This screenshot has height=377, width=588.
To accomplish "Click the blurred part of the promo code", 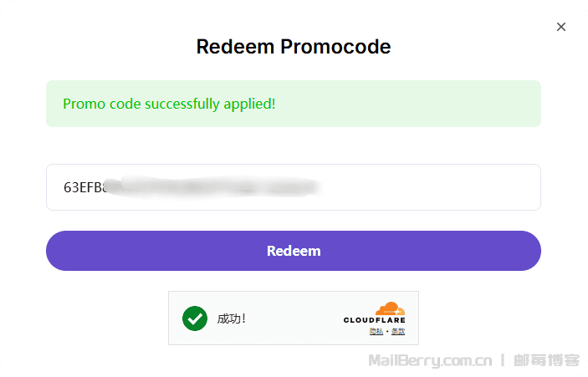I will point(209,187).
